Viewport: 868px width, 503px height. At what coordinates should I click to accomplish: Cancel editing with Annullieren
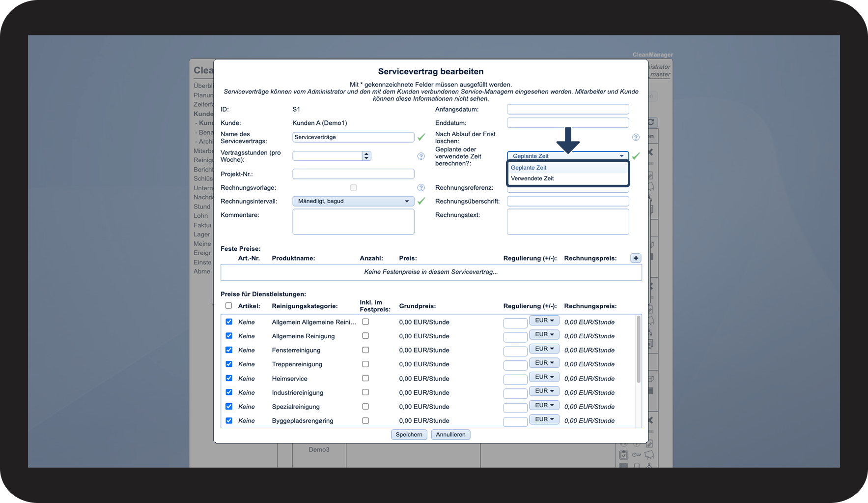point(451,435)
